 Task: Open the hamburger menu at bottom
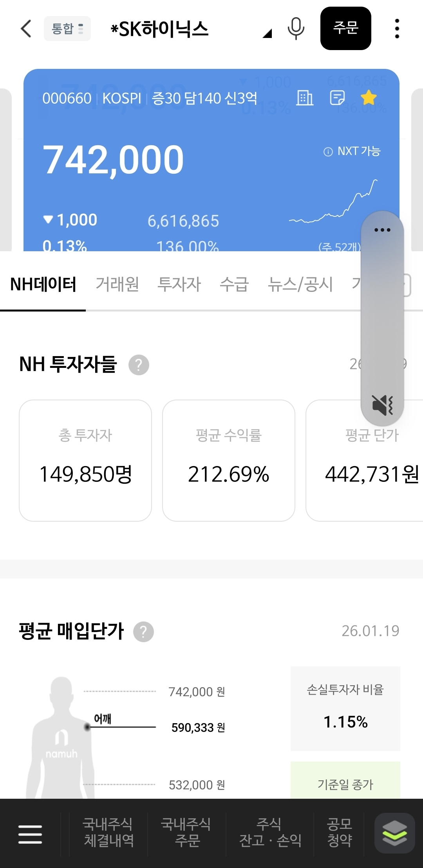coord(30,834)
